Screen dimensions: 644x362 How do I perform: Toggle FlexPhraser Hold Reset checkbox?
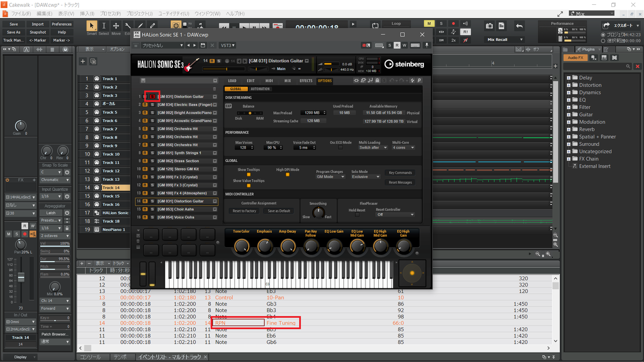(x=357, y=215)
